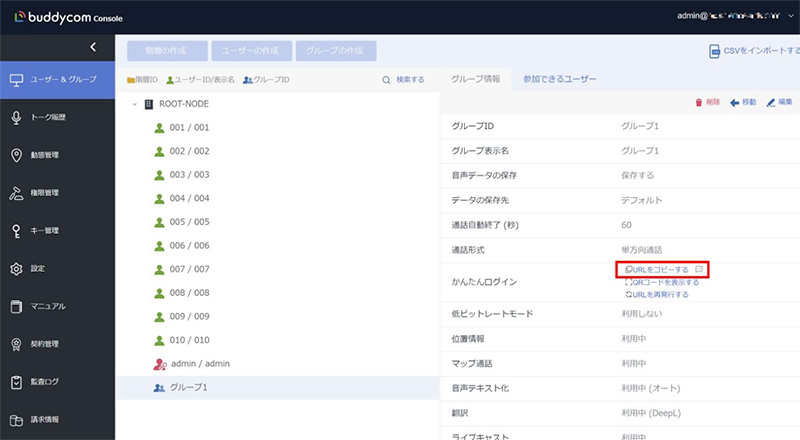Click the monitor icon for ユーザー & グループ

(x=16, y=80)
